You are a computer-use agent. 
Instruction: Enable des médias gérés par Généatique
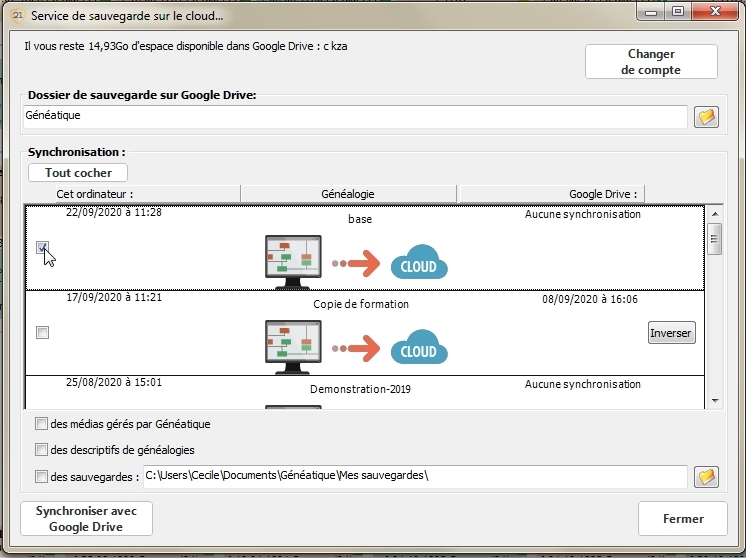[x=41, y=423]
